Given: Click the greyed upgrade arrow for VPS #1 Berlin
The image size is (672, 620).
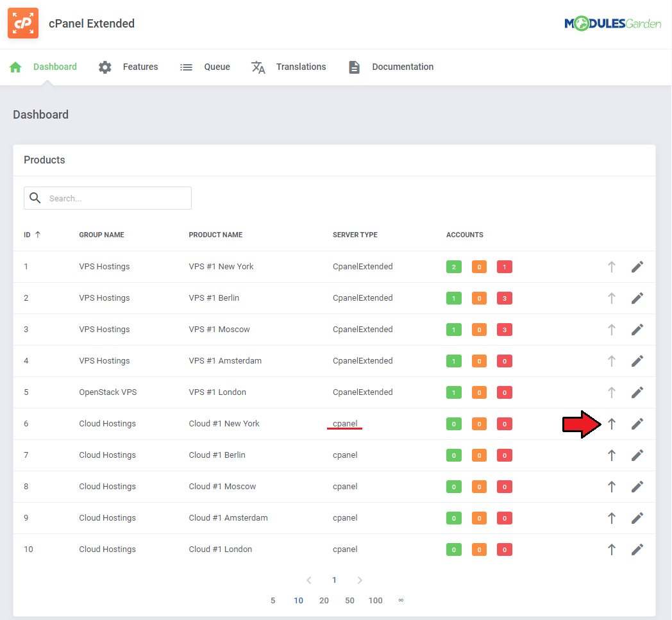Looking at the screenshot, I should click(612, 297).
